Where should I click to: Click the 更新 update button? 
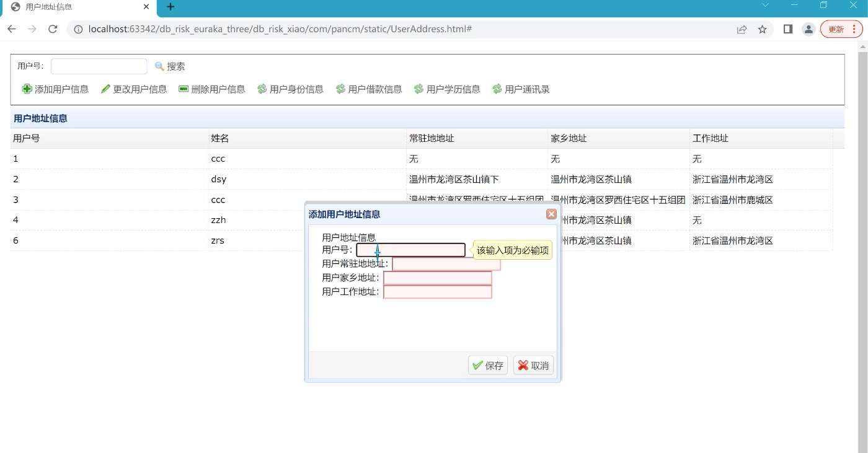coord(841,29)
